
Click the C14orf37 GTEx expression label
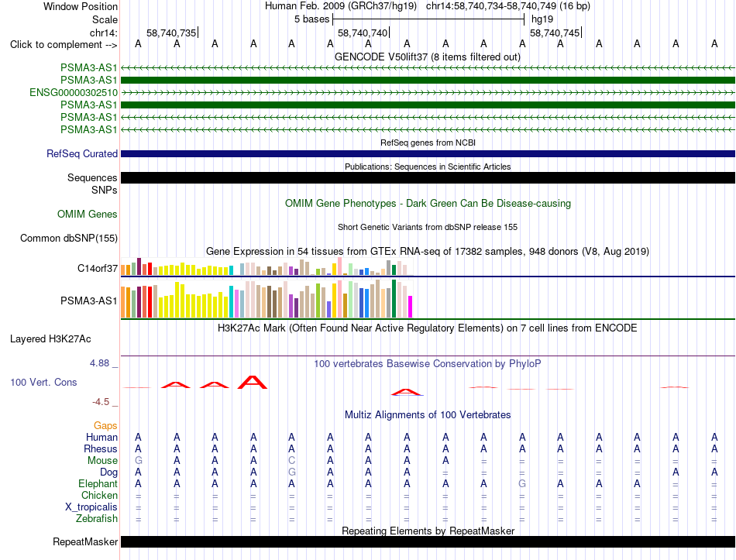click(98, 268)
